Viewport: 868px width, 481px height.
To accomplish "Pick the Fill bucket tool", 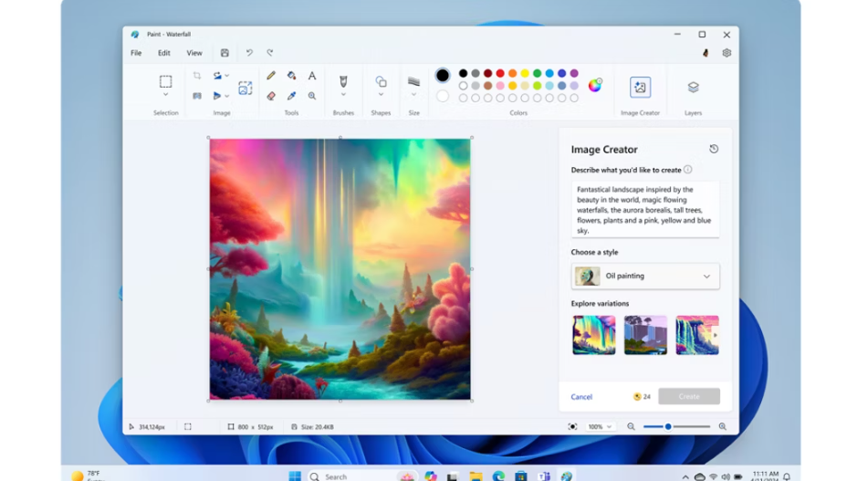I will (x=291, y=76).
